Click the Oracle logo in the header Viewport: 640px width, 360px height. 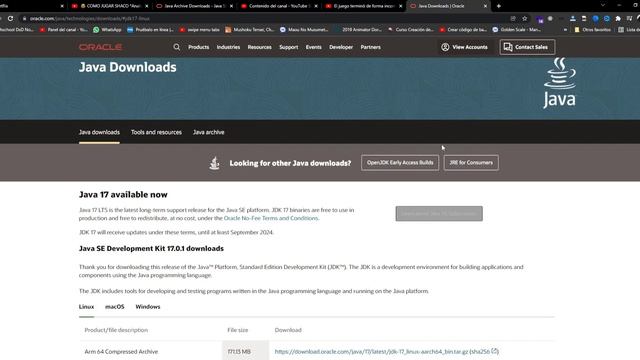coord(100,47)
